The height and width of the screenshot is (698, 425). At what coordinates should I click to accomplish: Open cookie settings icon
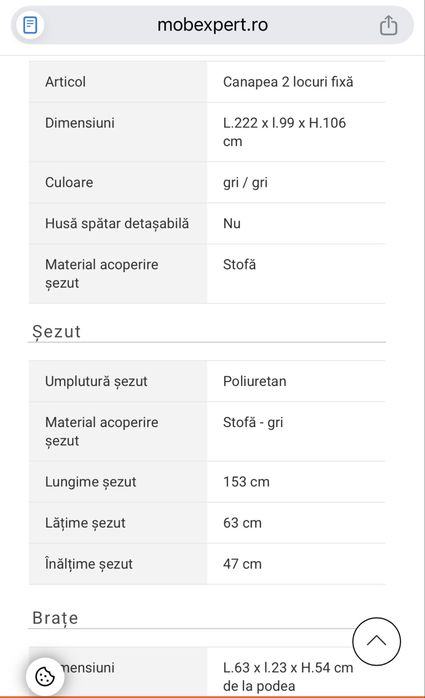tap(45, 677)
